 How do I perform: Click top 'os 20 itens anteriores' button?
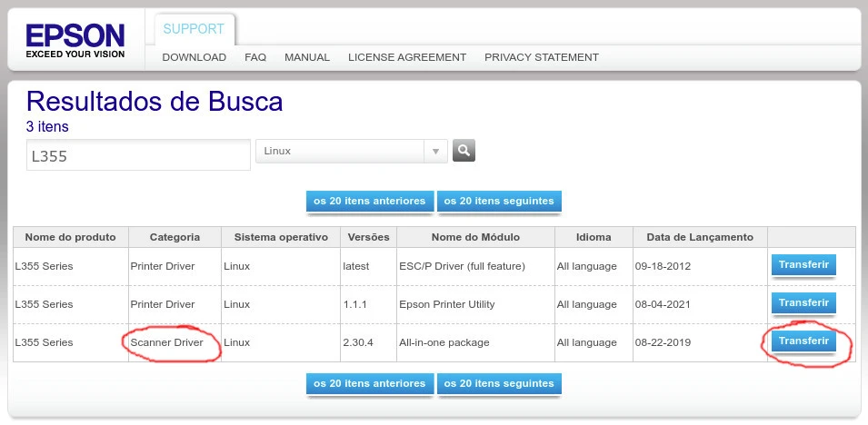[370, 202]
